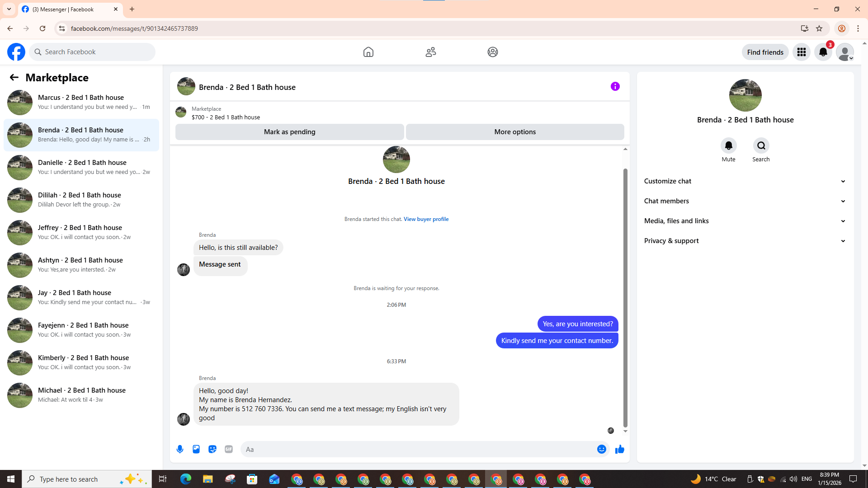This screenshot has height=488, width=868.
Task: Send a thumbs-up like
Action: click(x=619, y=449)
